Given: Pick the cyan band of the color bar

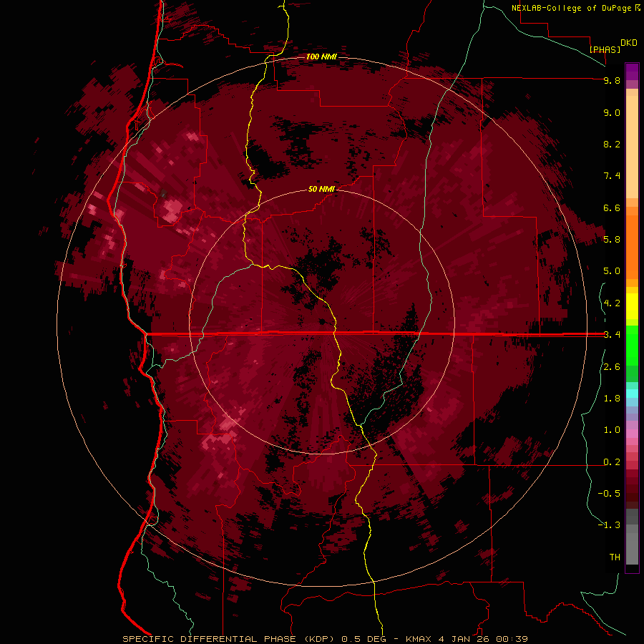Looking at the screenshot, I should pos(632,394).
